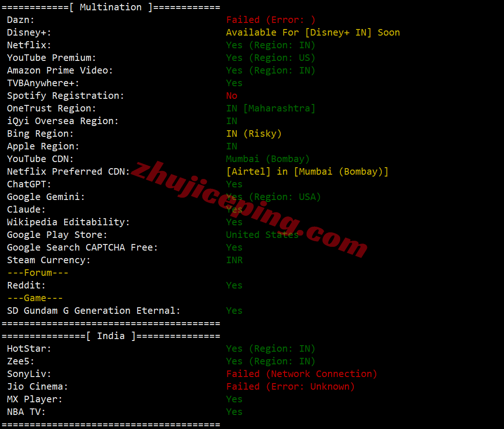Click the SonyLiv Network Connection failure
Screen dimensions: 504x429
(301, 374)
